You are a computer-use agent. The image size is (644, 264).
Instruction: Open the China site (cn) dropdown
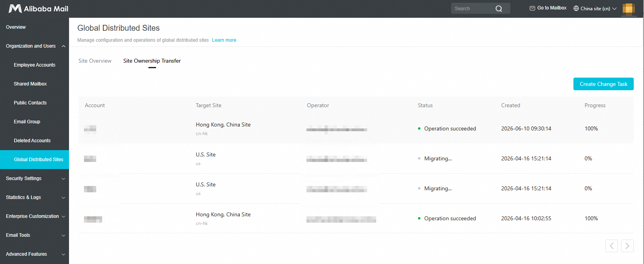[x=595, y=8]
